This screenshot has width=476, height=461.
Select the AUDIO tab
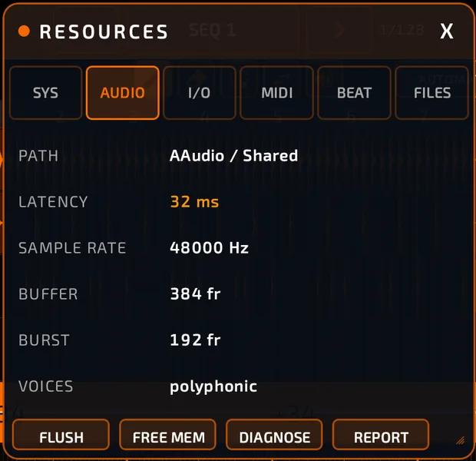pyautogui.click(x=123, y=93)
